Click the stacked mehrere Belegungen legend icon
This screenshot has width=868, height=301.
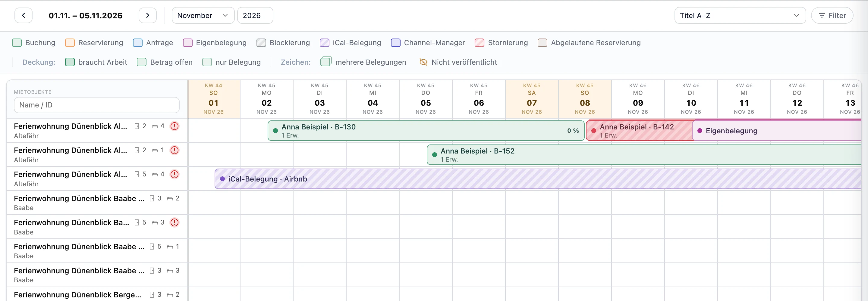pyautogui.click(x=326, y=62)
